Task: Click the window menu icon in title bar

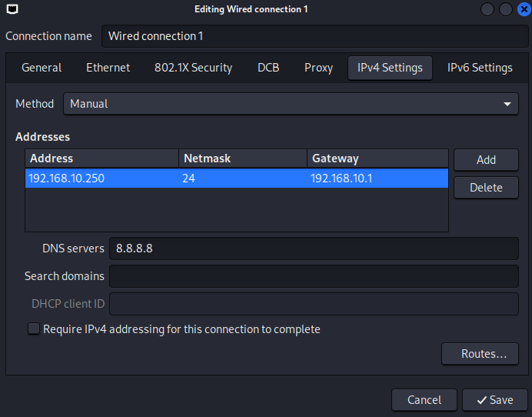Action: coord(9,9)
